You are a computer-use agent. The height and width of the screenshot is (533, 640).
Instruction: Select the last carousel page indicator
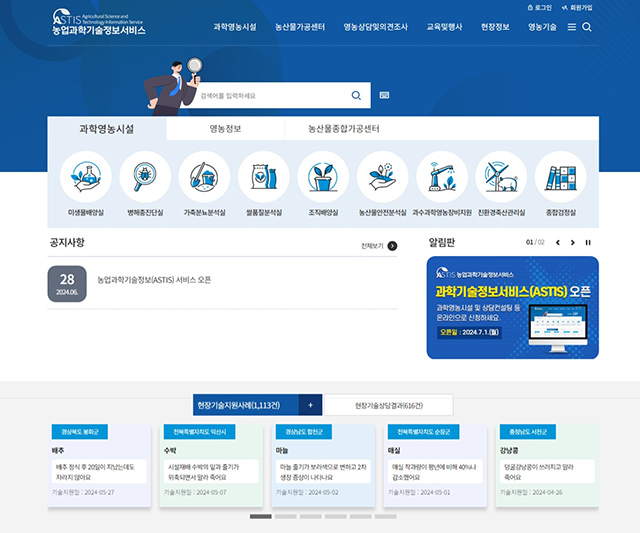tap(386, 516)
